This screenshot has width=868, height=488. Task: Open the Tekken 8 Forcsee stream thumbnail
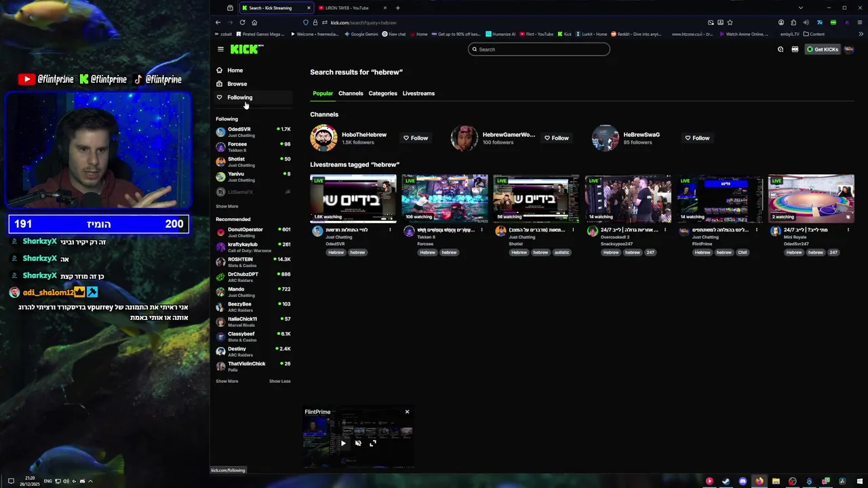(445, 199)
